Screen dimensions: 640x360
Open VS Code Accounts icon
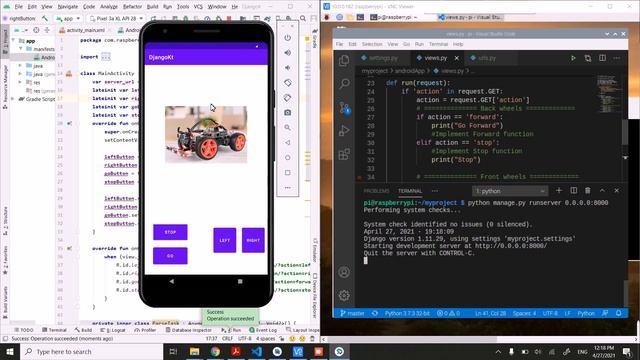[344, 272]
